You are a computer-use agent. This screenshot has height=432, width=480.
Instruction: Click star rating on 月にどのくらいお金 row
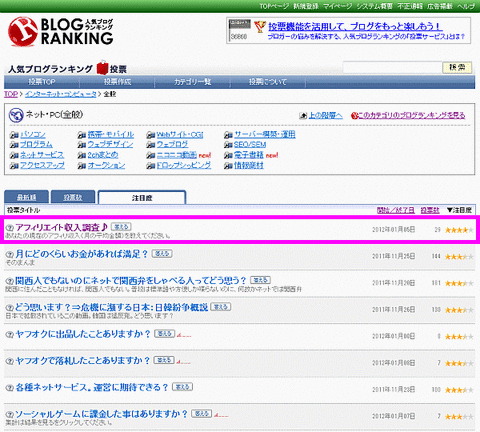click(459, 257)
